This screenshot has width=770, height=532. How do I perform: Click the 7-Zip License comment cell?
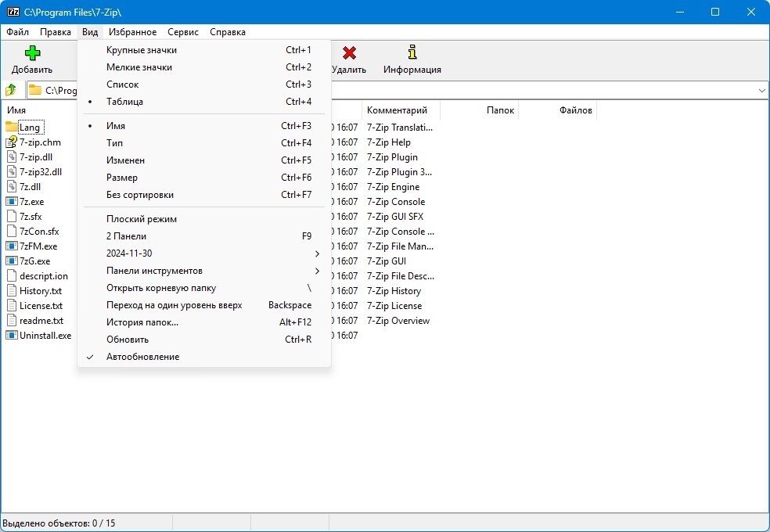coord(394,306)
